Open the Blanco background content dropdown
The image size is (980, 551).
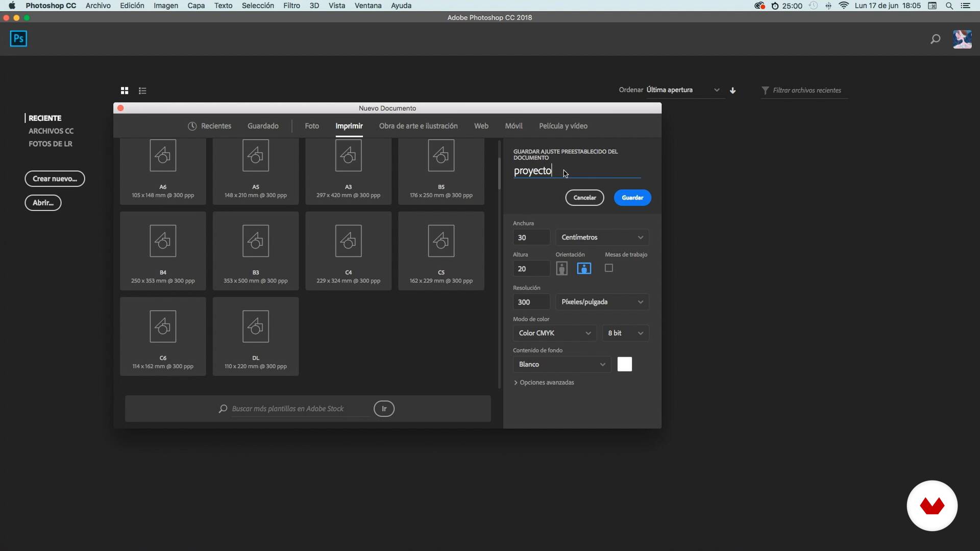[x=561, y=364]
